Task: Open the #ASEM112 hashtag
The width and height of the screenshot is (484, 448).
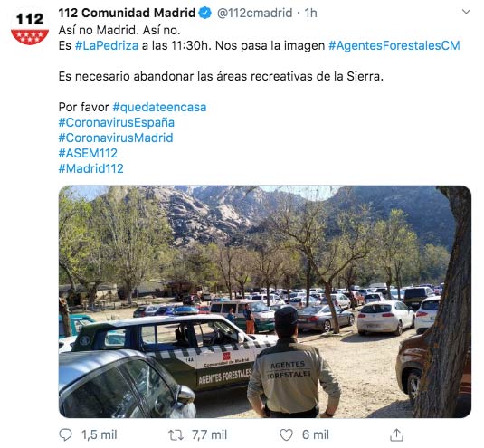Action: coord(88,153)
